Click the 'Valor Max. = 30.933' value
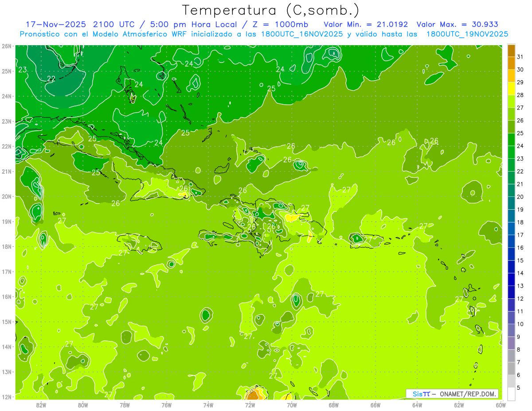 click(457, 24)
